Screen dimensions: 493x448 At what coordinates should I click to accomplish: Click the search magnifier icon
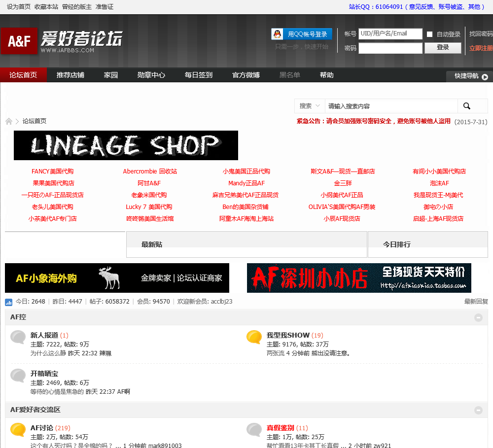pos(466,106)
